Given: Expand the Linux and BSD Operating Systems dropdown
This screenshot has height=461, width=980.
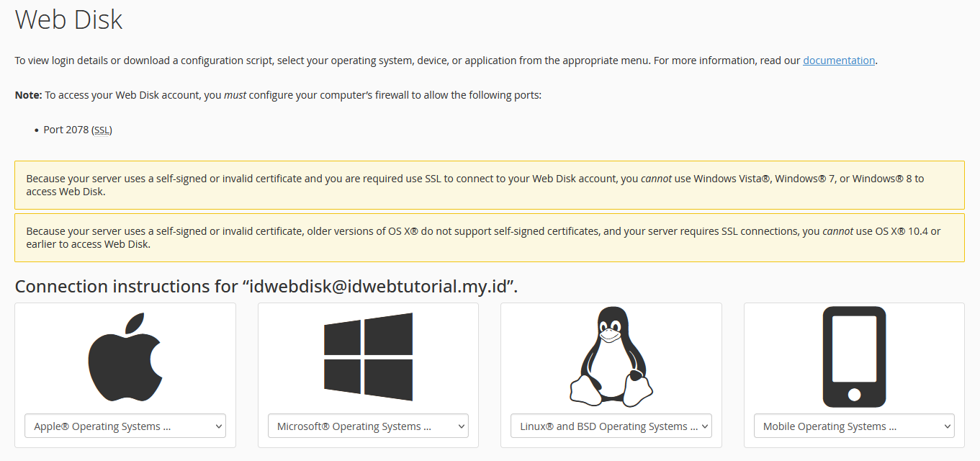Looking at the screenshot, I should (x=611, y=426).
